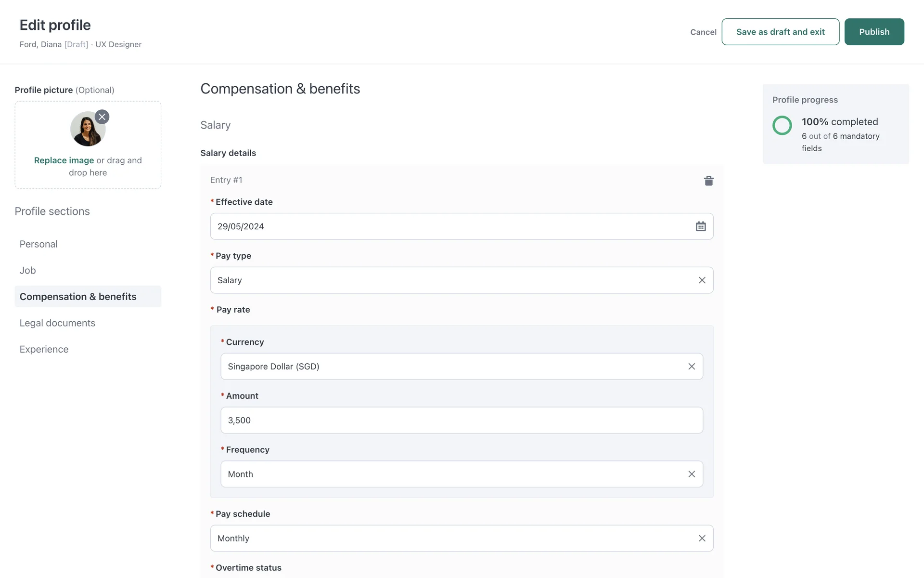
Task: Click the profile progress circle indicator
Action: [782, 125]
